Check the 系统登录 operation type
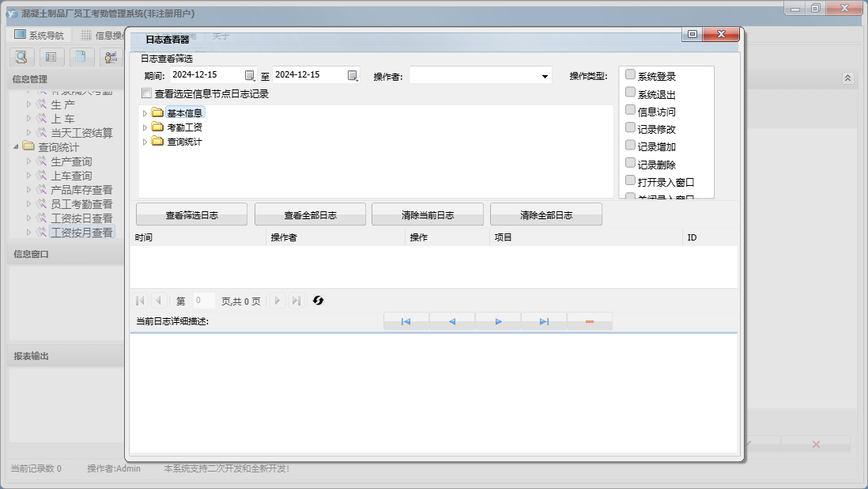This screenshot has width=868, height=489. (630, 74)
